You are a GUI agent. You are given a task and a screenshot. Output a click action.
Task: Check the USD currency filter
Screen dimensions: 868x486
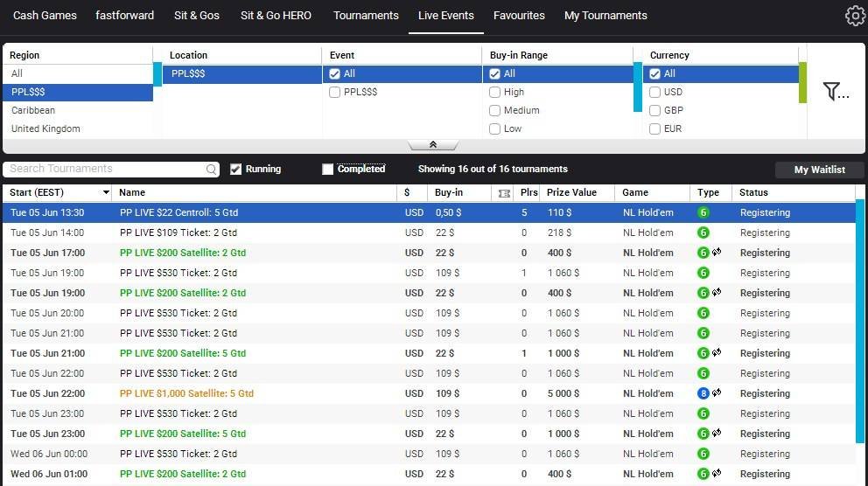[655, 93]
